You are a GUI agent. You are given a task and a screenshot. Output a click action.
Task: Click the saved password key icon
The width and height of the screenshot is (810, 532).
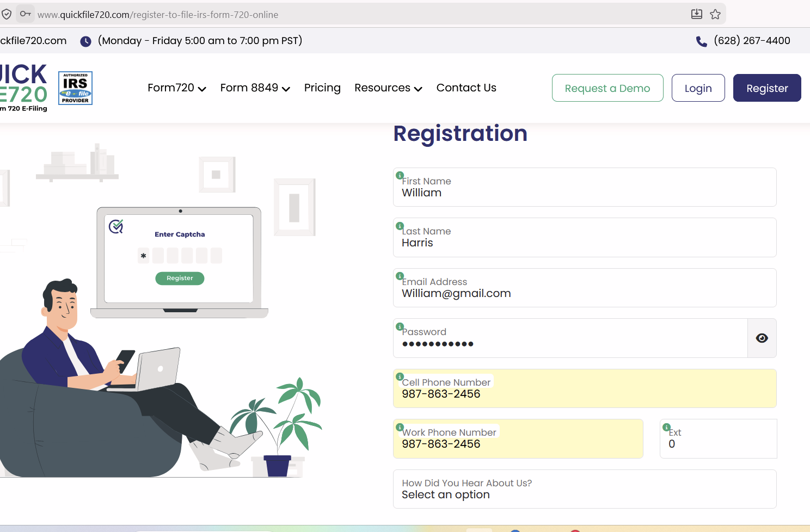coord(25,14)
